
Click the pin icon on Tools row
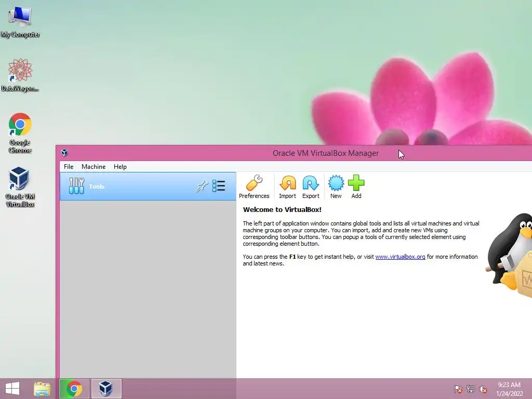202,186
